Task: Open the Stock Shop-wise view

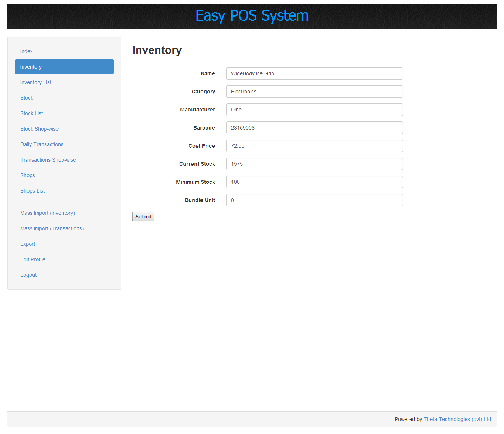Action: (39, 129)
